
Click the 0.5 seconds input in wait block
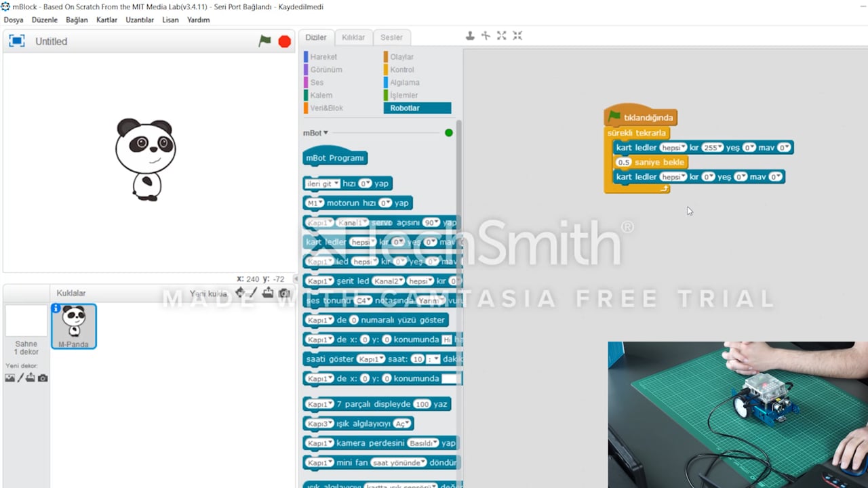pos(623,163)
